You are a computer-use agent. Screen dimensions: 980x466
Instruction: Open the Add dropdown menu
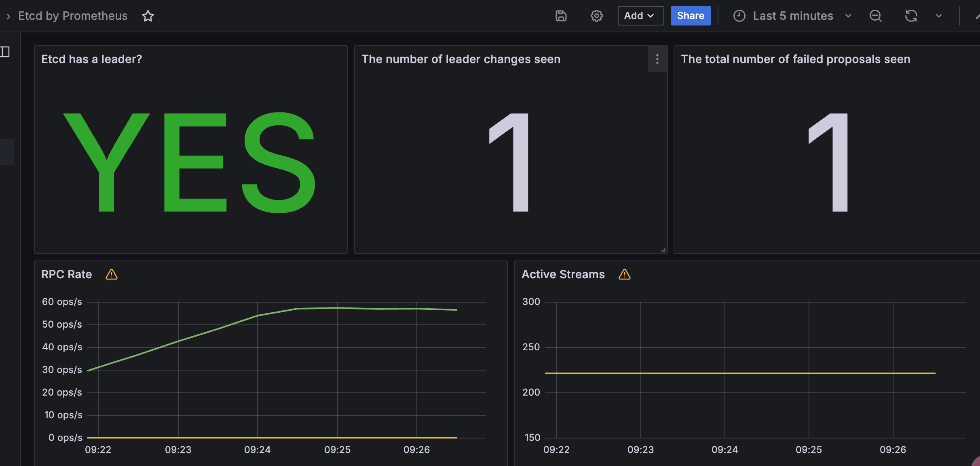[641, 16]
